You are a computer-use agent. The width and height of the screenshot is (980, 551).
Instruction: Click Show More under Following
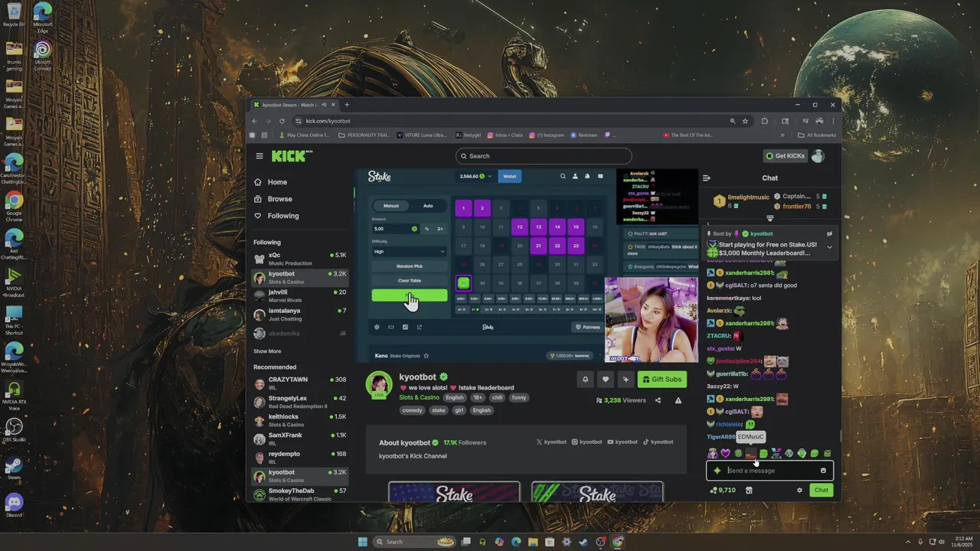point(267,351)
